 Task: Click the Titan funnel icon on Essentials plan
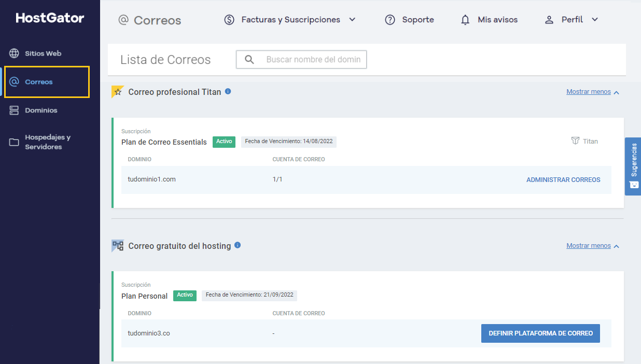pos(575,141)
